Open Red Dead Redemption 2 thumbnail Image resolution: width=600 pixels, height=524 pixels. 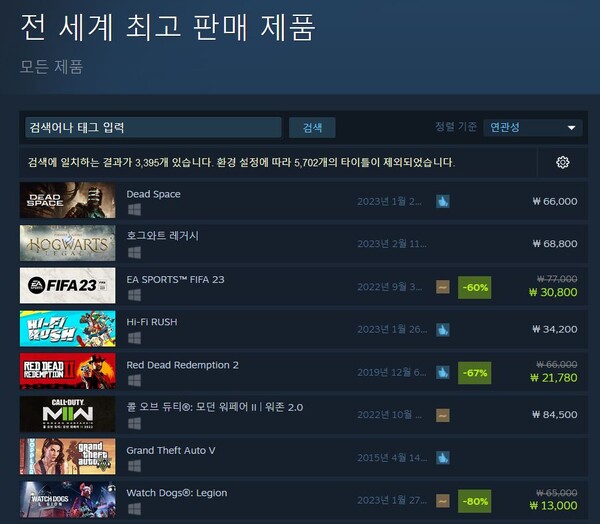point(67,371)
